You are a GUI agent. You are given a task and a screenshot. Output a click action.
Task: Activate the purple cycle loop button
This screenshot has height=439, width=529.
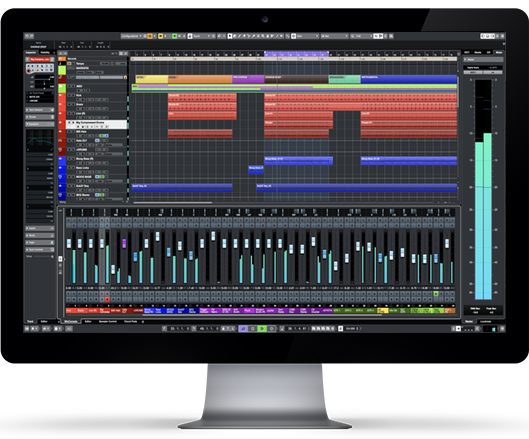(243, 328)
